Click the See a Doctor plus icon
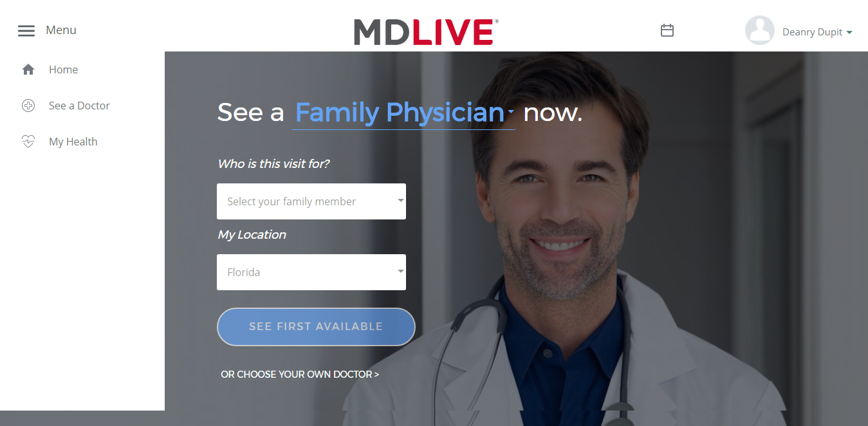 tap(28, 106)
